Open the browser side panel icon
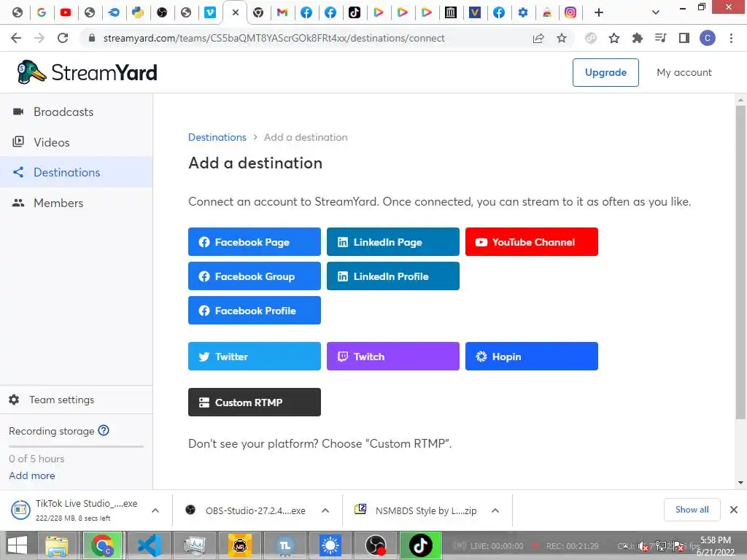The height and width of the screenshot is (560, 747). (x=684, y=38)
